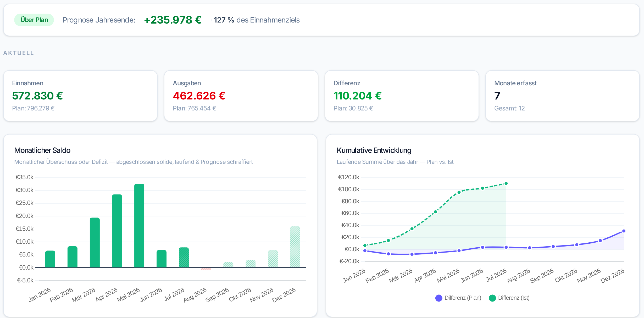Select the Nov 2026 forecast bar
The height and width of the screenshot is (318, 644).
coord(273,259)
